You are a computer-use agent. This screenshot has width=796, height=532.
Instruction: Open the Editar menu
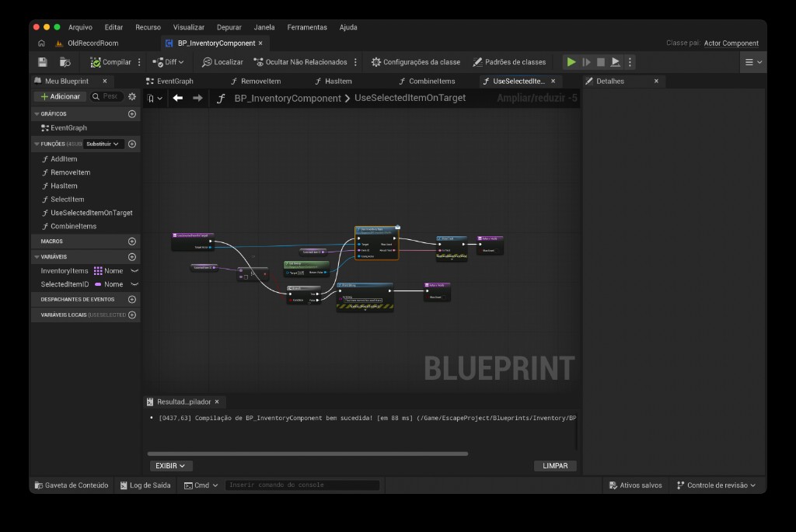tap(113, 27)
